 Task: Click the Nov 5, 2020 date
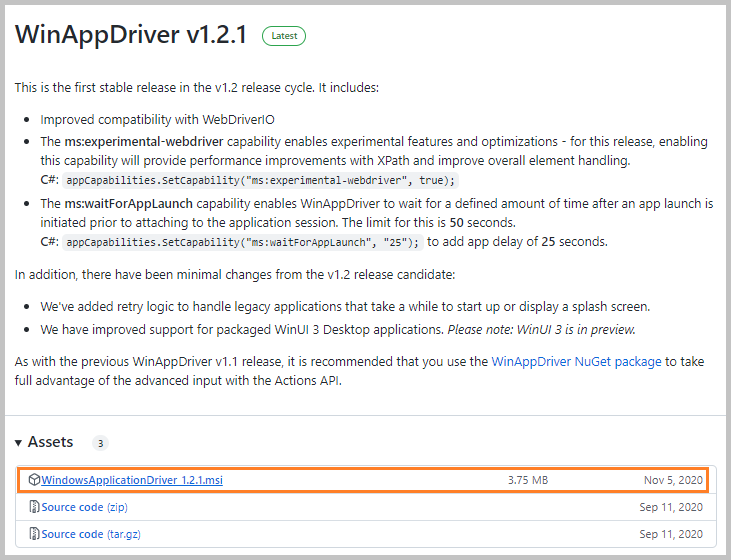click(x=673, y=480)
